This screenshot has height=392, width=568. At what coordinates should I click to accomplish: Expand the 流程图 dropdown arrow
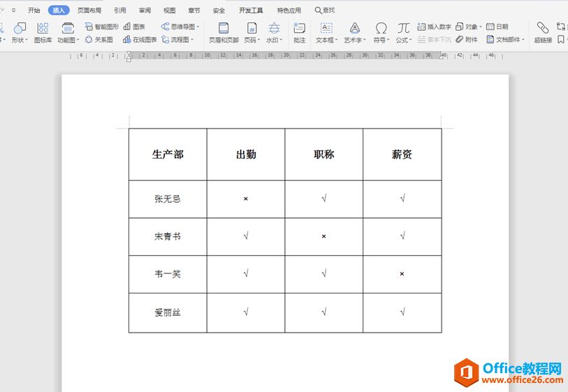[x=192, y=40]
